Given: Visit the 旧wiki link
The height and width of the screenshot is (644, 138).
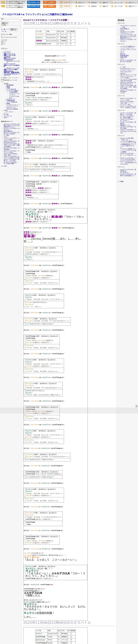Looking at the screenshot, I should pos(5,118).
